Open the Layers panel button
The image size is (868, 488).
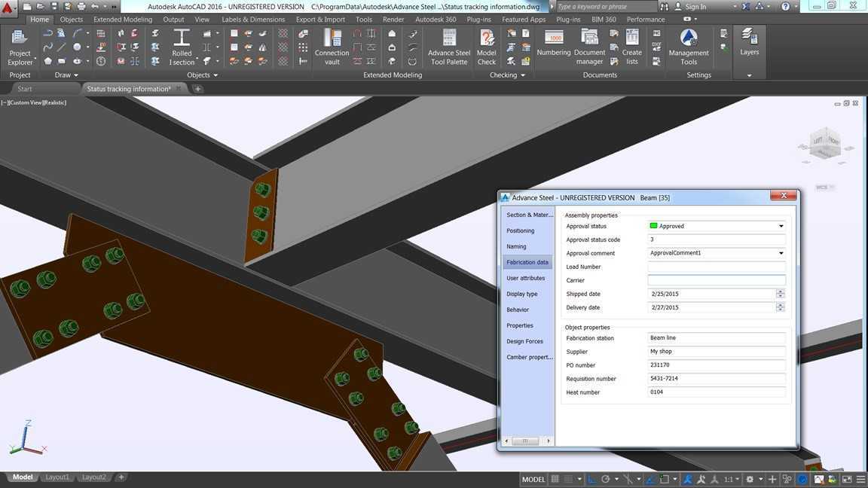749,43
